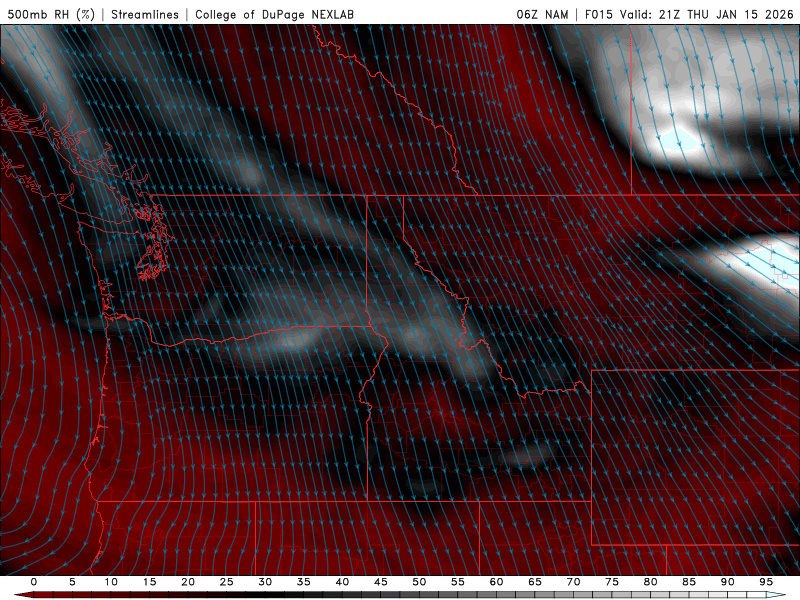Click the "60" label on the RH scale
Screen dimensions: 800x600
point(496,582)
